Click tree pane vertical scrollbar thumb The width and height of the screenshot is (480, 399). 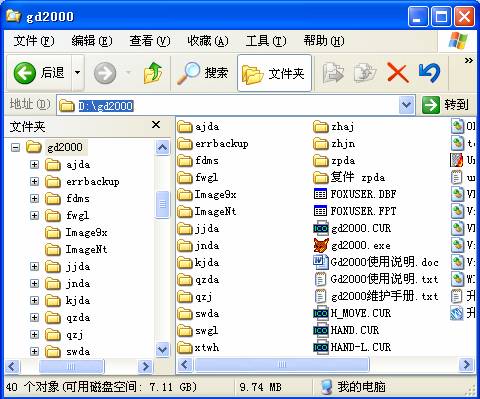click(x=163, y=204)
